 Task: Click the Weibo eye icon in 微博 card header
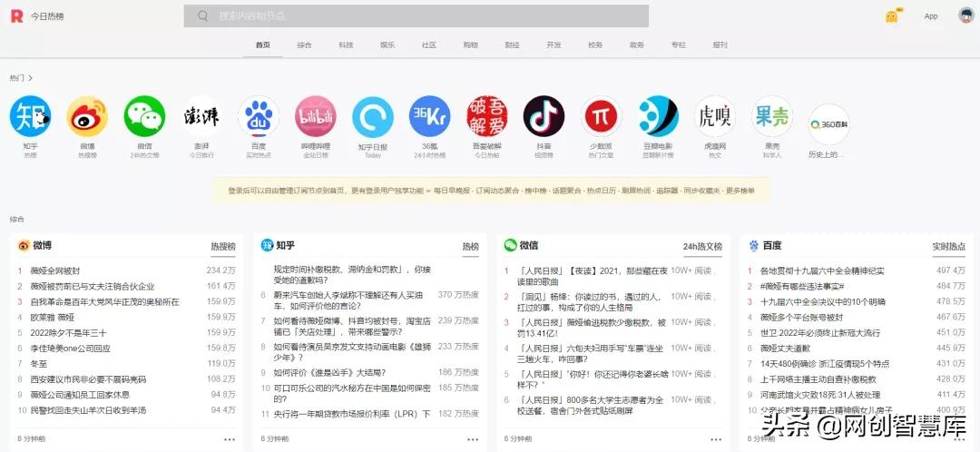point(24,246)
